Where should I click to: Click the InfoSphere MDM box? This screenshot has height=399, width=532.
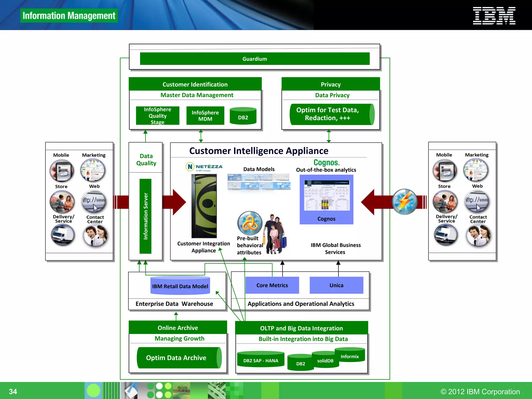pos(205,116)
